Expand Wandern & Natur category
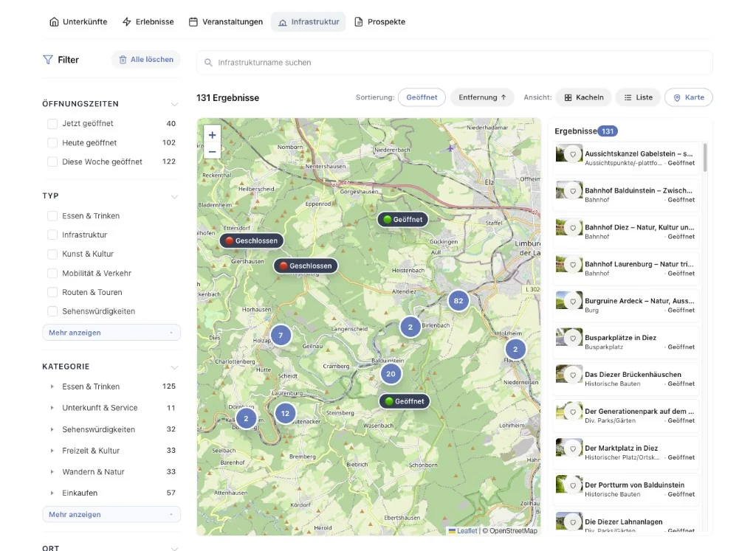The height and width of the screenshot is (551, 756). 52,471
